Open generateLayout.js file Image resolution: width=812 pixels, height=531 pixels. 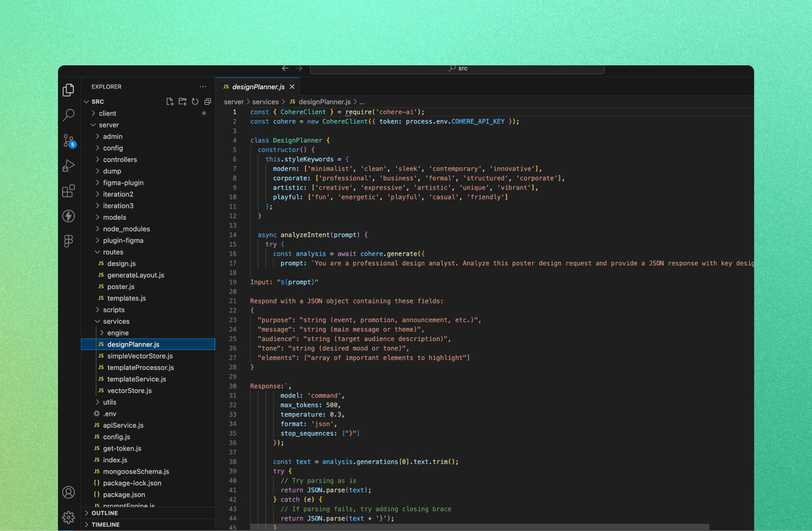148,275
